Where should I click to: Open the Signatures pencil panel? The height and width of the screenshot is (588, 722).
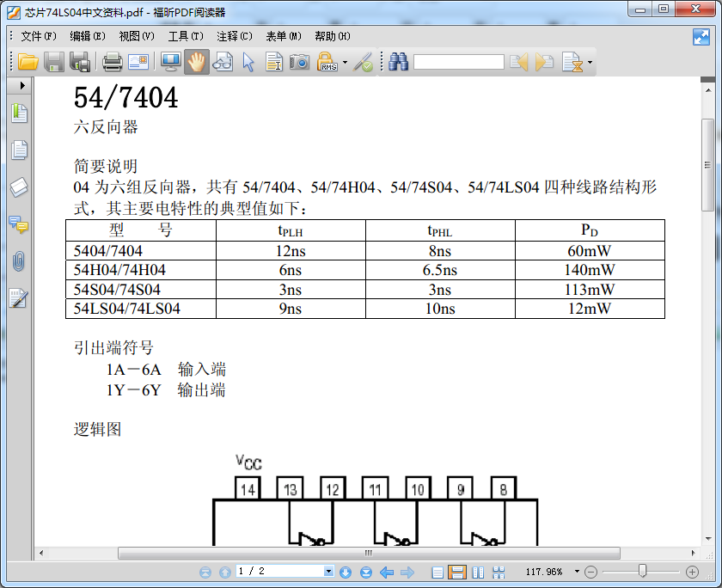point(18,298)
